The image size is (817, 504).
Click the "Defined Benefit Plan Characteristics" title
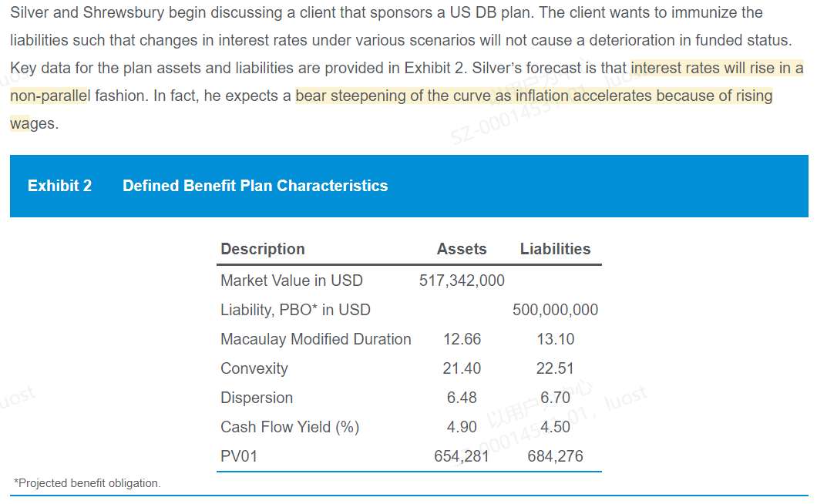[x=255, y=186]
